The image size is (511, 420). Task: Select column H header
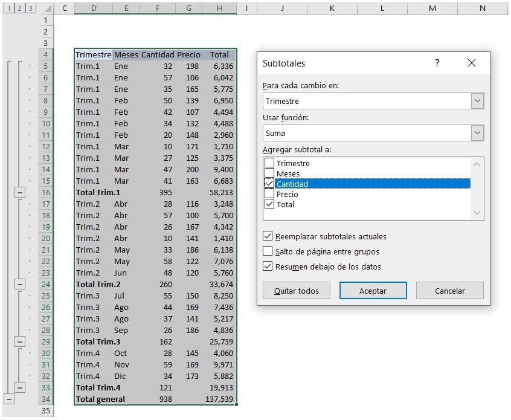click(219, 8)
